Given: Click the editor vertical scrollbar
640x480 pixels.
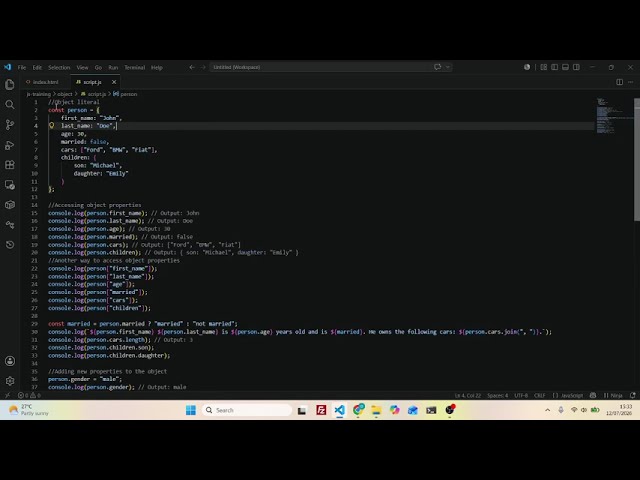Looking at the screenshot, I should pyautogui.click(x=637, y=159).
